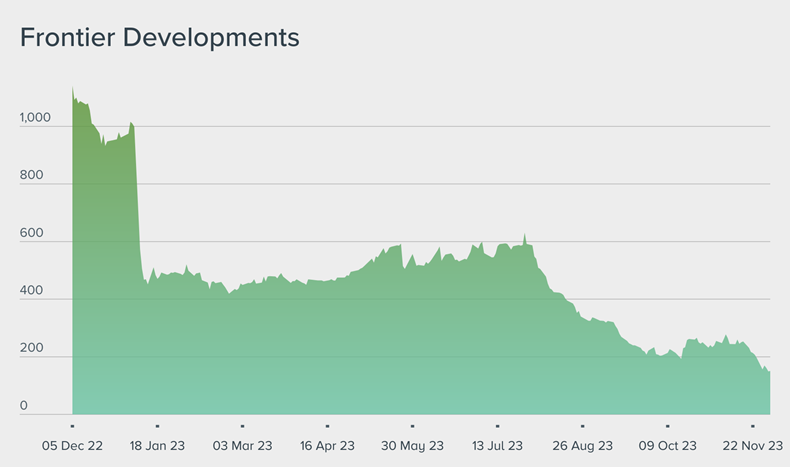Click the 13 Jul 23 date label
790x467 pixels.
pyautogui.click(x=497, y=446)
